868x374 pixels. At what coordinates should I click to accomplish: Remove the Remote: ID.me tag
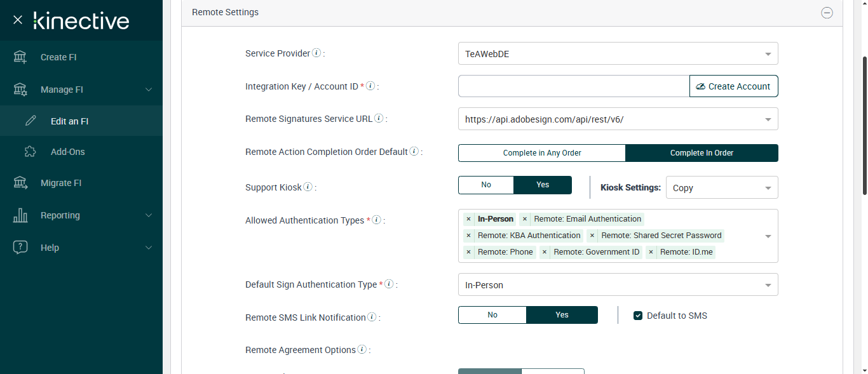(651, 252)
